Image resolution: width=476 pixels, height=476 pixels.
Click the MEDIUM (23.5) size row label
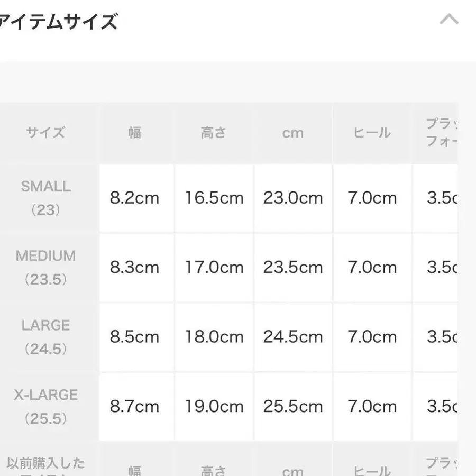click(x=46, y=268)
